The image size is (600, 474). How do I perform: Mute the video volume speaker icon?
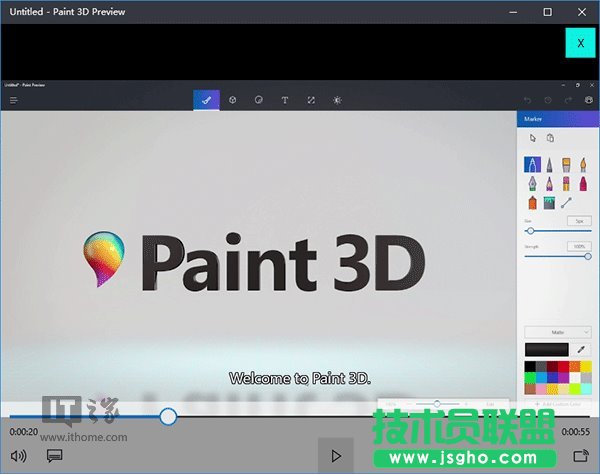point(18,456)
